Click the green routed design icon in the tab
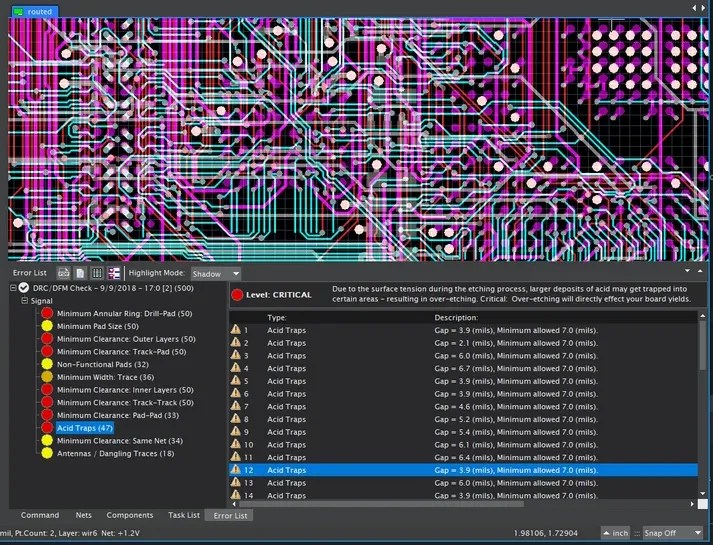713x545 pixels. pyautogui.click(x=19, y=12)
